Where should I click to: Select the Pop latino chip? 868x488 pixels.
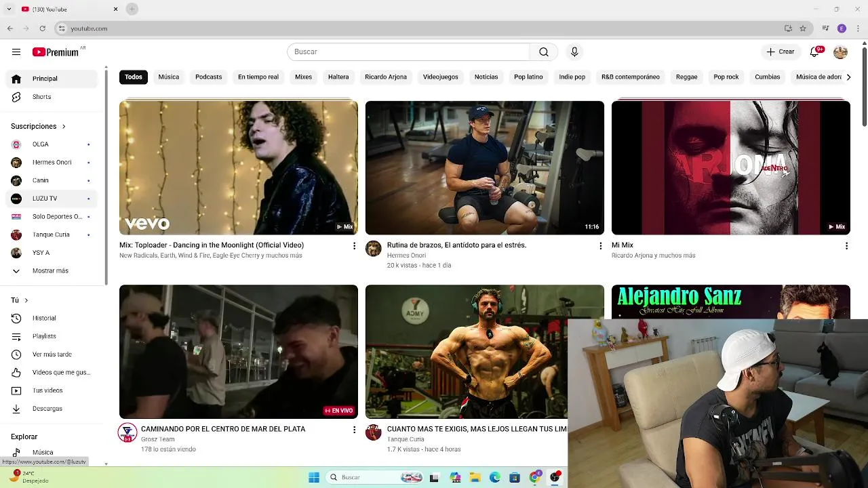point(528,77)
